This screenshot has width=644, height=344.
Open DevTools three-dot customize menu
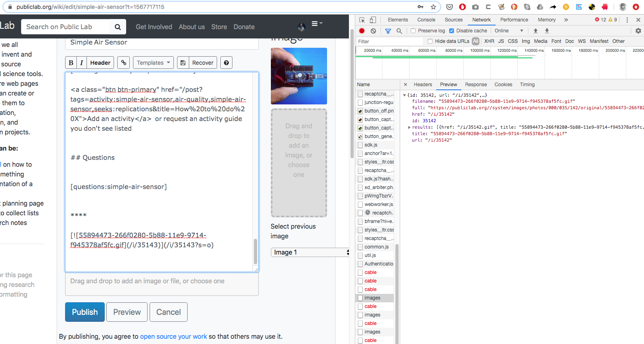click(x=627, y=20)
